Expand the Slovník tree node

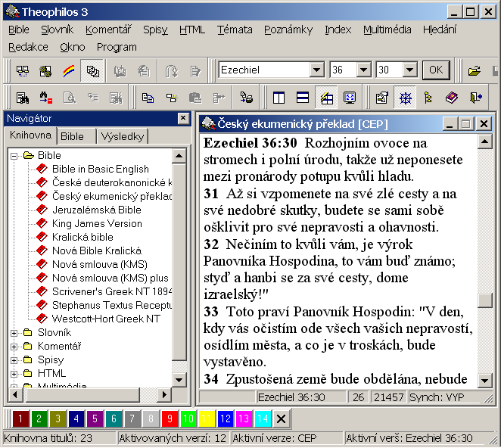pyautogui.click(x=14, y=332)
